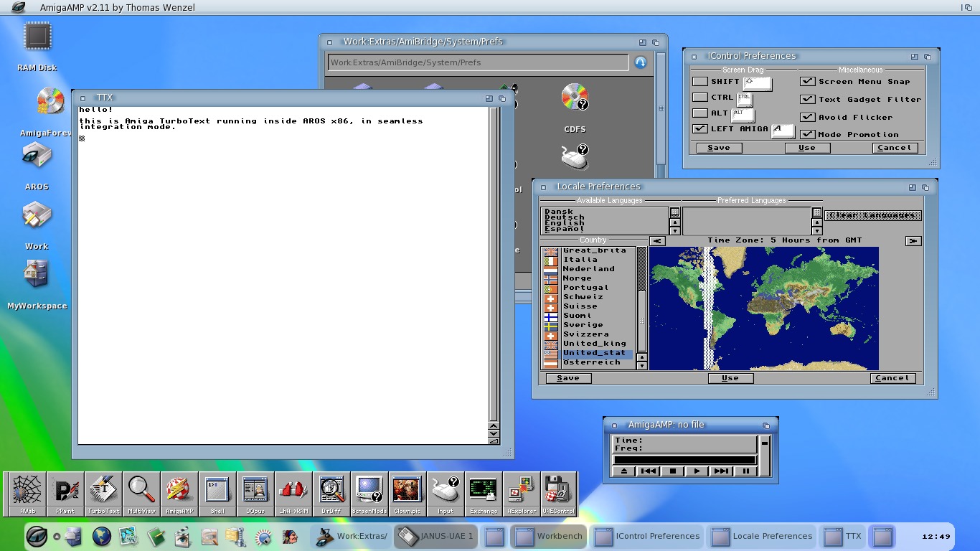Open the AROS start menu eye icon
The height and width of the screenshot is (551, 980).
[37, 536]
